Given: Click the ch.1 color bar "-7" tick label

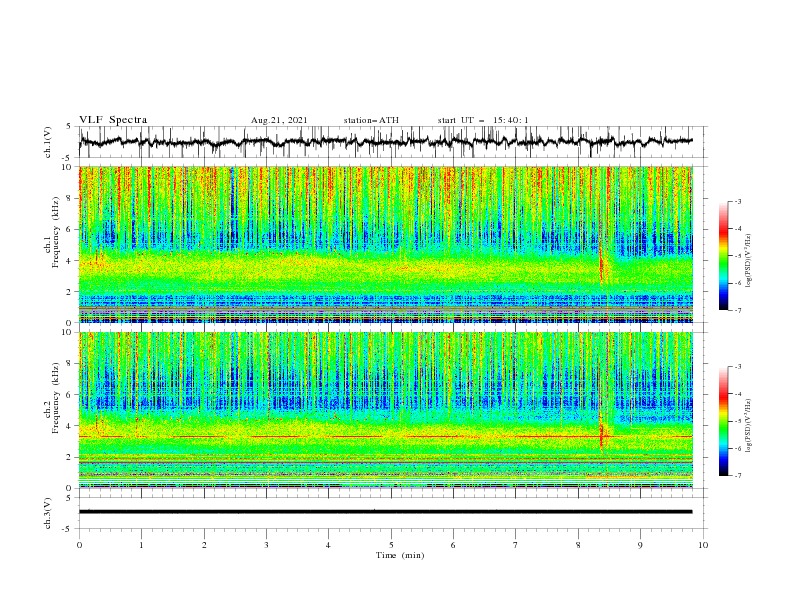Looking at the screenshot, I should pyautogui.click(x=737, y=310).
